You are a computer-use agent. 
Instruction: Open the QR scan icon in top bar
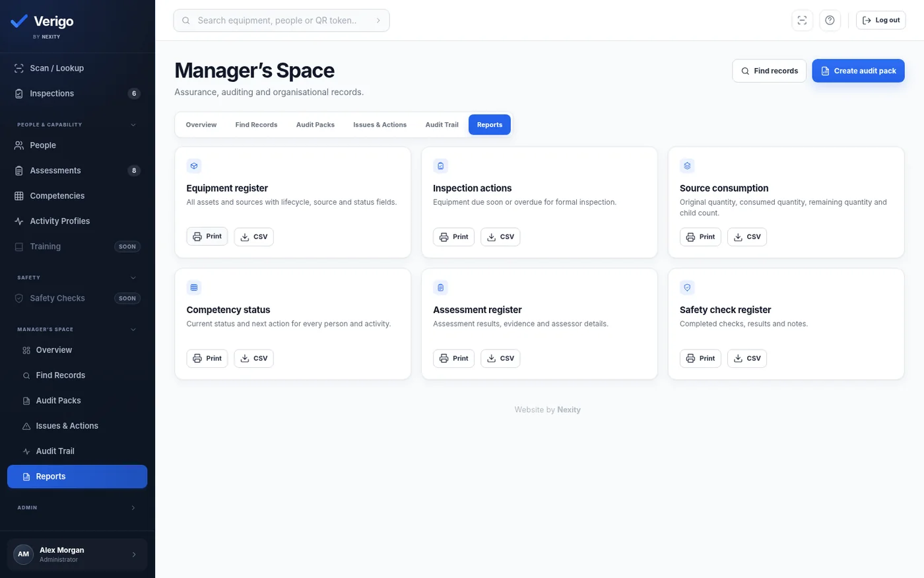coord(802,20)
